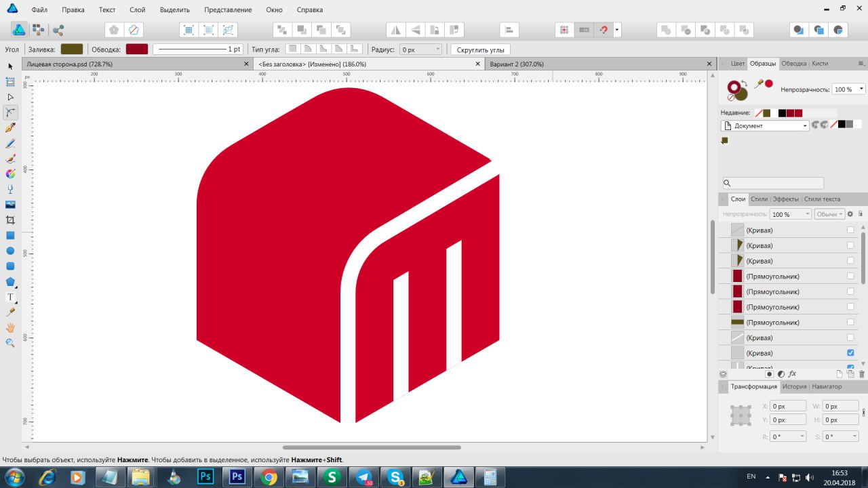The image size is (868, 488).
Task: Open the Эффекты panel tab
Action: [x=786, y=199]
